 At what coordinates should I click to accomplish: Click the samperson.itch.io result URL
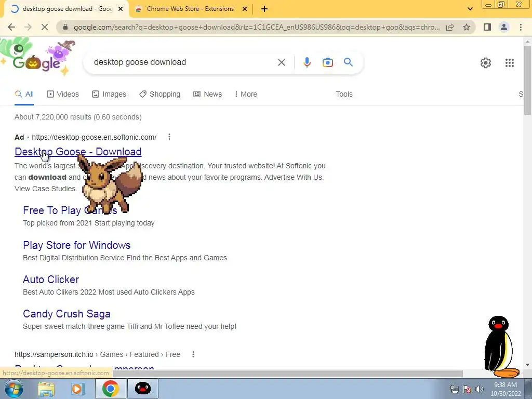(97, 354)
